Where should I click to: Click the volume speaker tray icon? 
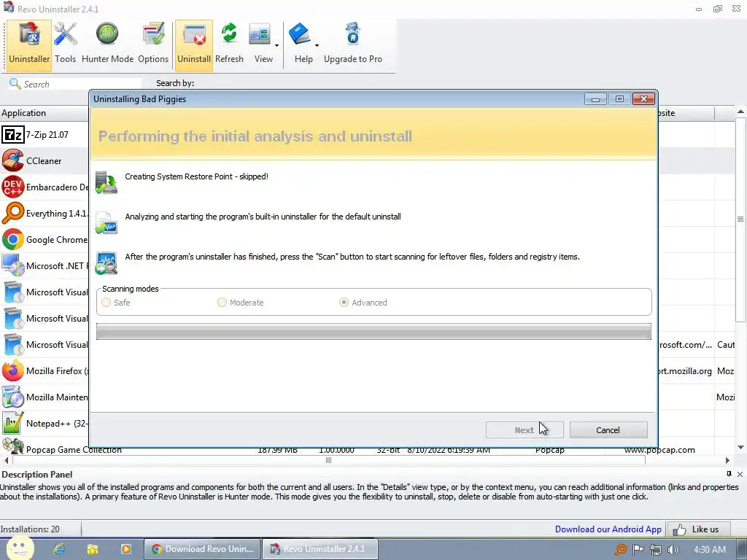(673, 550)
